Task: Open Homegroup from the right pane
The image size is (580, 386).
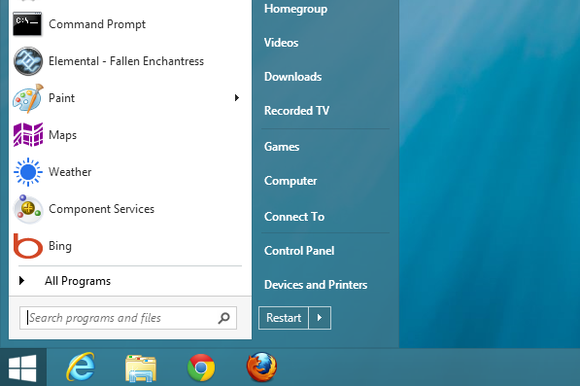Action: click(x=296, y=9)
